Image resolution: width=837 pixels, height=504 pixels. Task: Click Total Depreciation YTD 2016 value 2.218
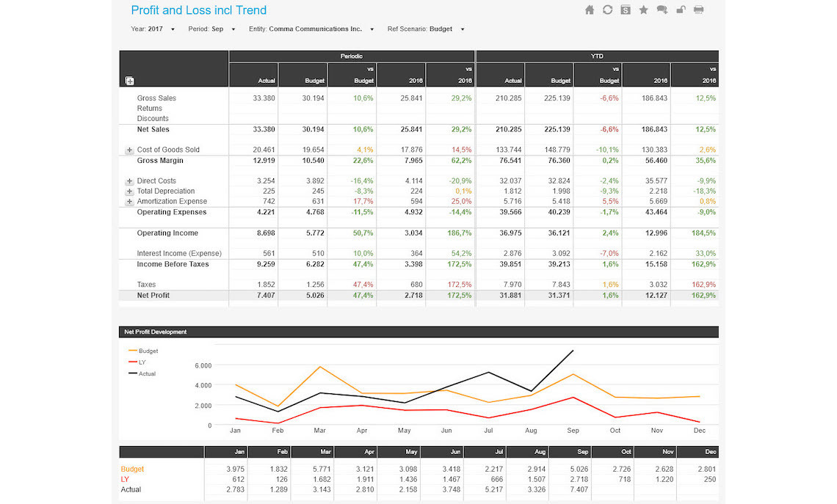[658, 191]
